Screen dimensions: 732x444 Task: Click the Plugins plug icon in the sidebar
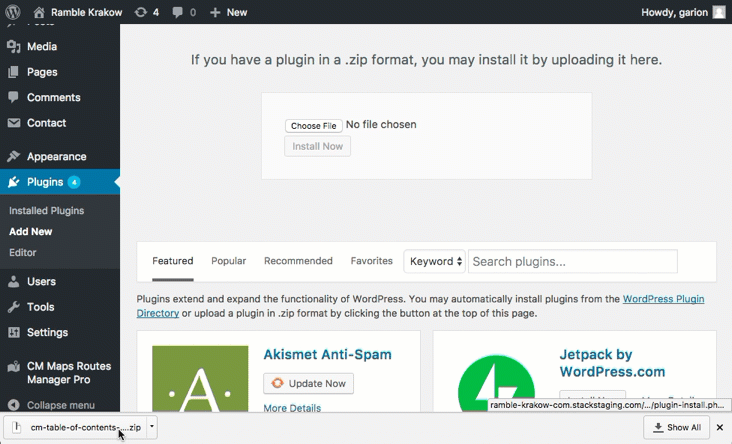pos(14,182)
